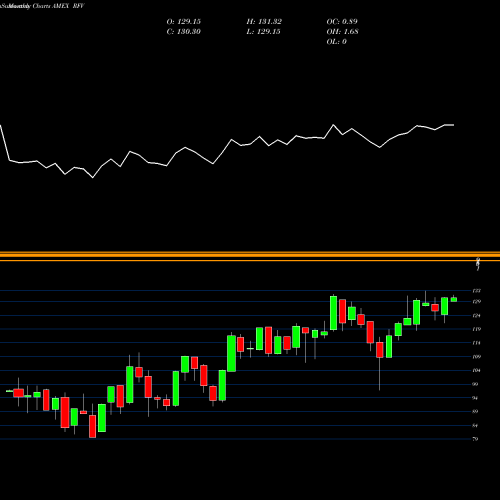Click the open price value 'O: 129.15'
500x500 pixels.
183,22
